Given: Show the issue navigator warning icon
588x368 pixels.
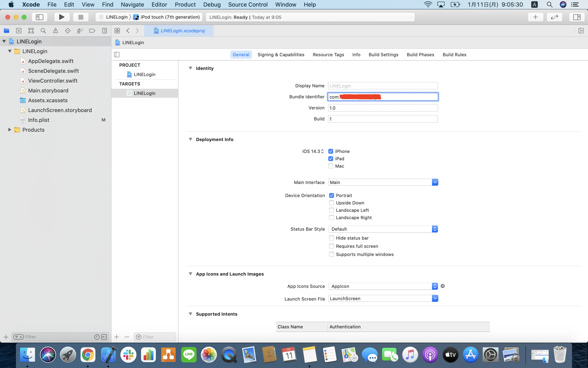Looking at the screenshot, I should coord(55,31).
